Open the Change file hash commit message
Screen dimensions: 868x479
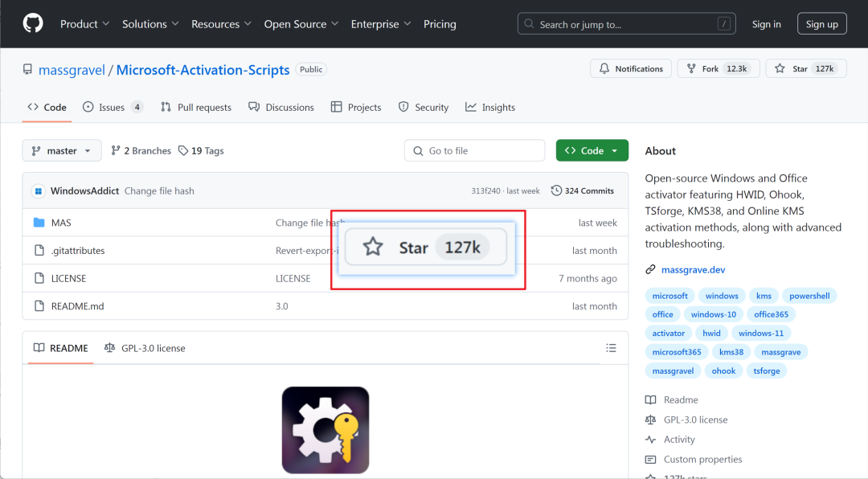tap(159, 191)
